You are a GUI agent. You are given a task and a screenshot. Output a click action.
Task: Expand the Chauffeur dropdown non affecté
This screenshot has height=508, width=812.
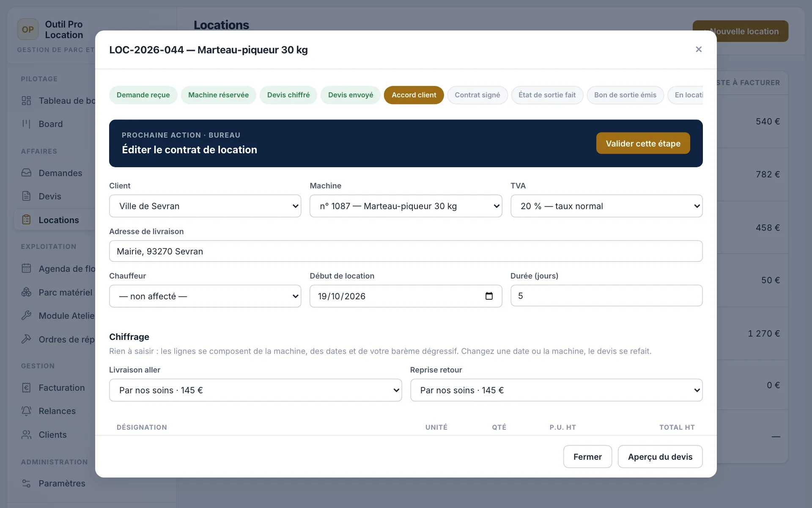click(x=205, y=296)
